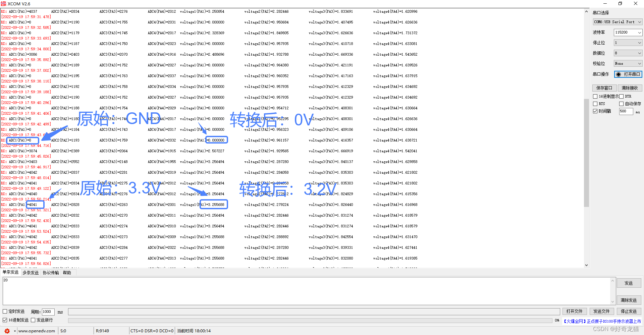Open the 校验位 None parity dropdown
This screenshot has height=335, width=644.
[628, 63]
